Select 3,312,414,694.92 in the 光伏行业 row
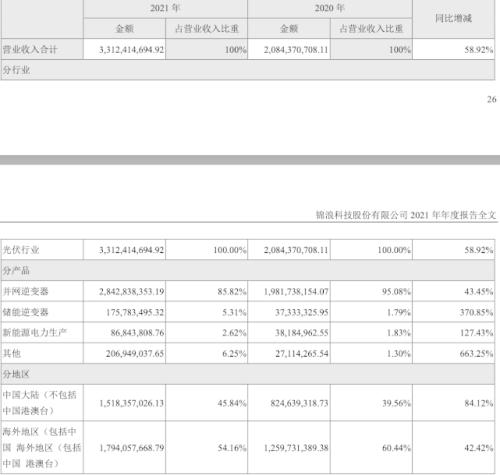500x475 pixels. pos(131,250)
